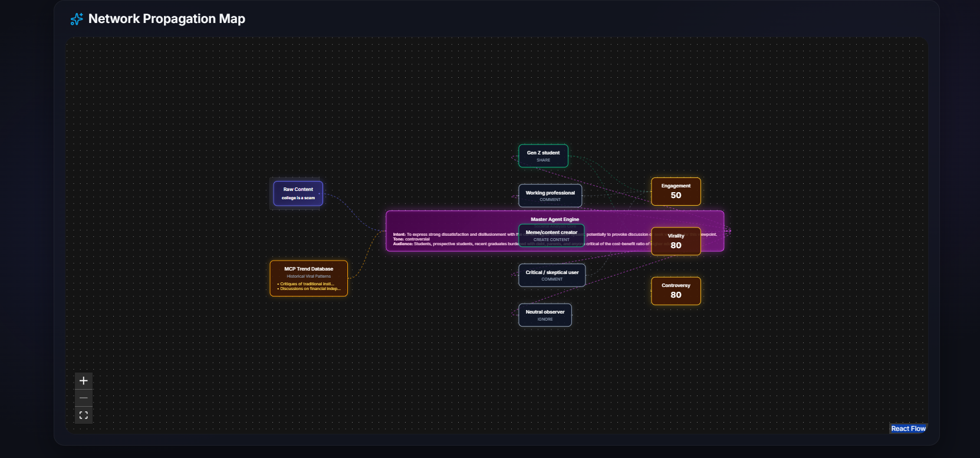Click 'COMMENT' label under Critical / skeptical user
Image resolution: width=980 pixels, height=458 pixels.
pos(552,279)
